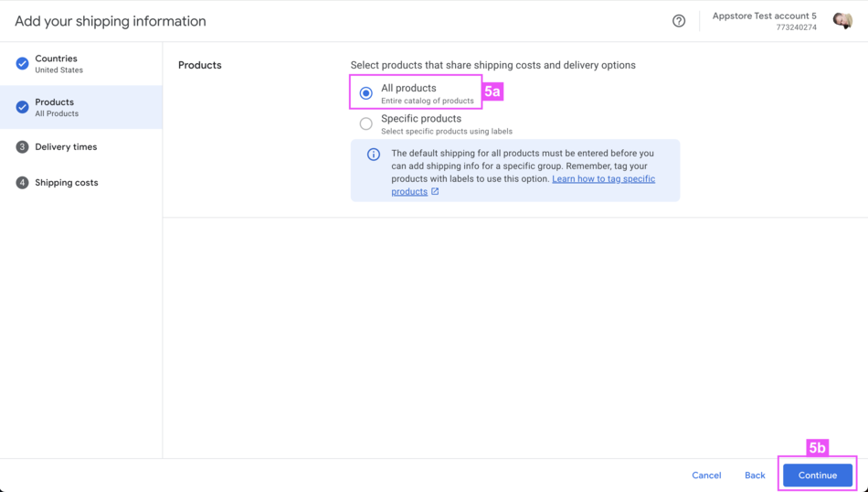The image size is (868, 492).
Task: Go Back to the previous step
Action: pos(755,476)
